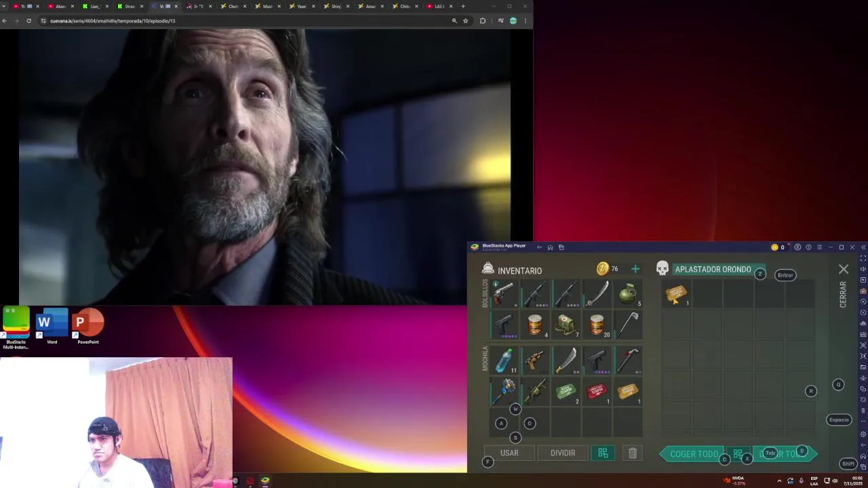The width and height of the screenshot is (868, 488).
Task: Collapse the BlueStacks side toolbar
Action: [863, 247]
